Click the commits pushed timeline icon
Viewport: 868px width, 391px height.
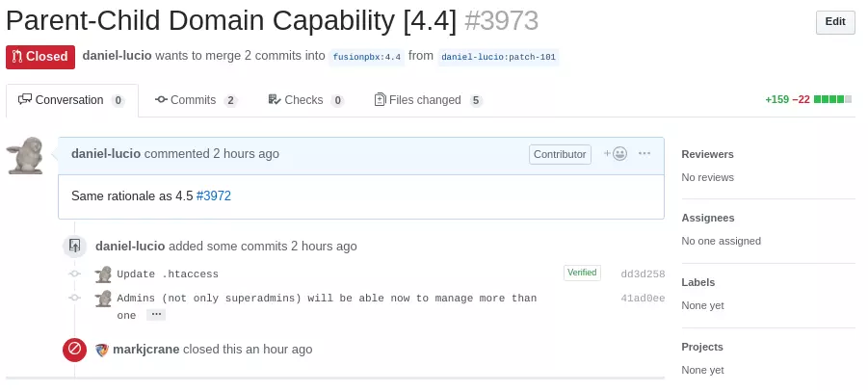(x=74, y=247)
